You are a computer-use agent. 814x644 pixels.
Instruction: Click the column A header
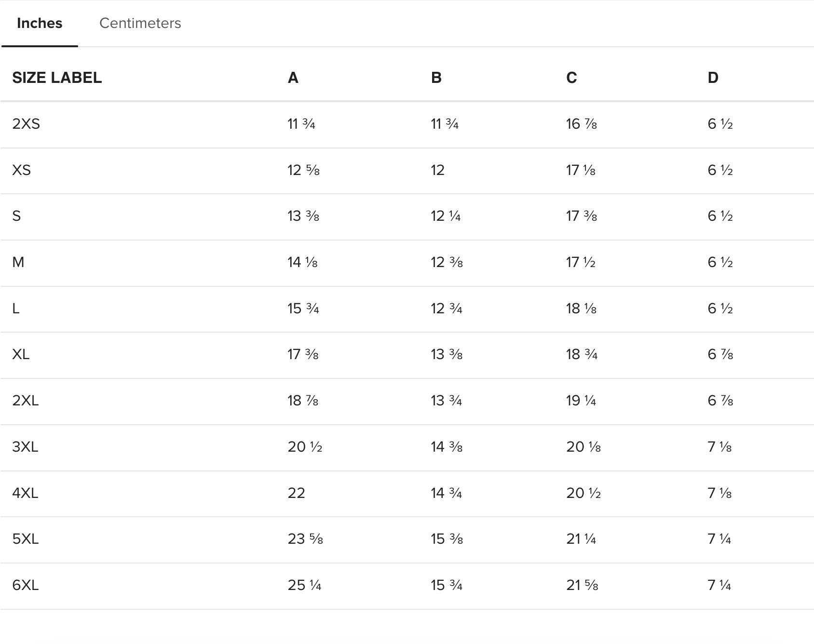click(293, 78)
